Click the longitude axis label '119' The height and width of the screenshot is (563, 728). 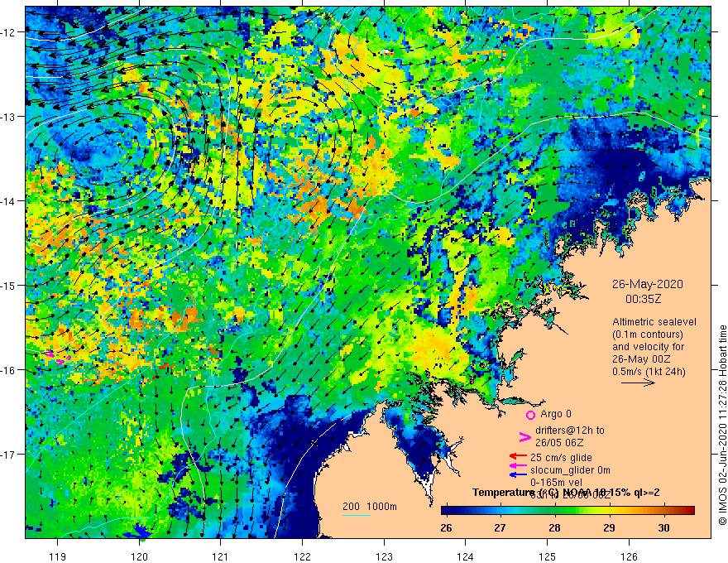coord(58,556)
